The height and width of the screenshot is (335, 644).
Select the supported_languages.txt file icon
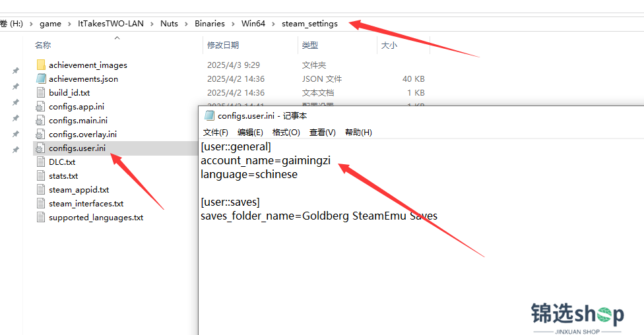(x=41, y=217)
